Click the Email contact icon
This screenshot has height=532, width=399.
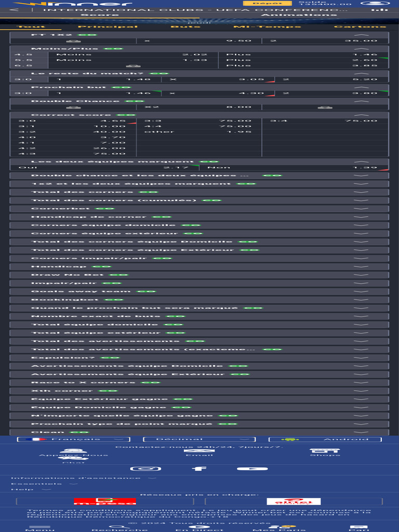pos(192,451)
